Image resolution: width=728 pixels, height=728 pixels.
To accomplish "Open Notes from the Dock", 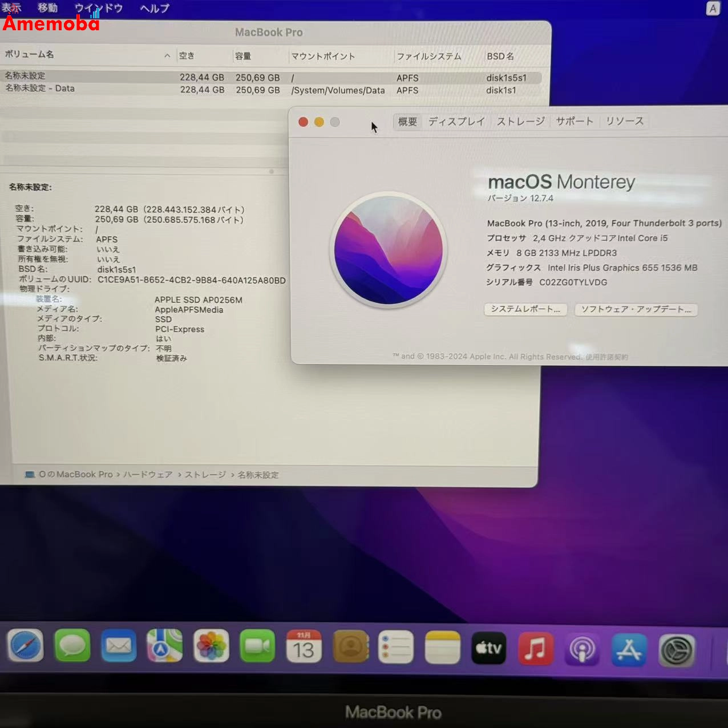I will coord(442,646).
